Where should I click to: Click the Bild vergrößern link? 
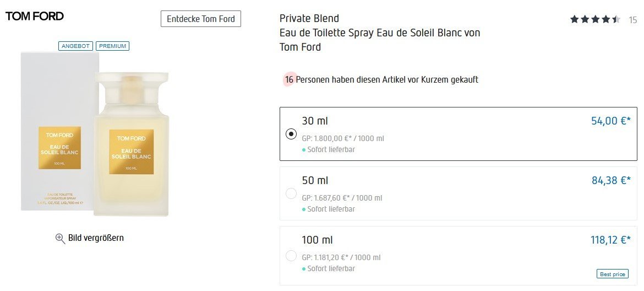click(96, 238)
